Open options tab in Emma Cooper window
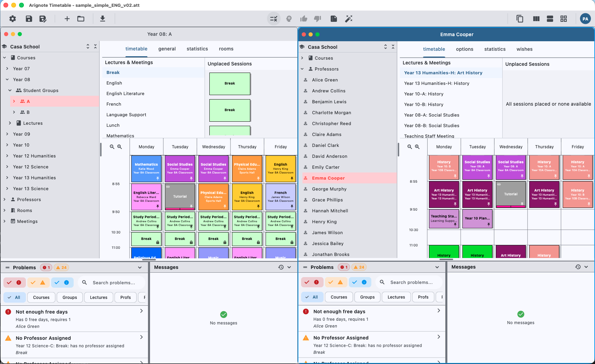595x364 pixels. [464, 49]
